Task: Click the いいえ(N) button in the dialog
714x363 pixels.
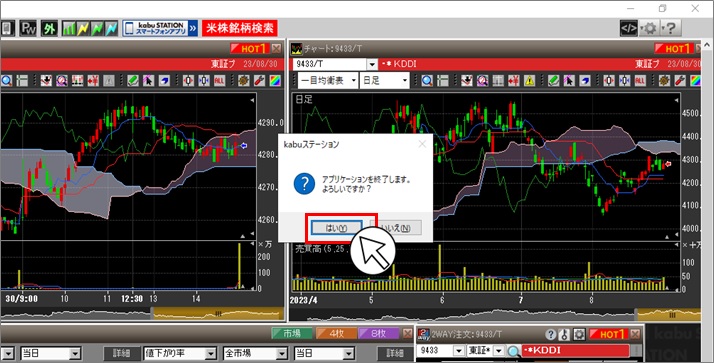Action: click(395, 228)
